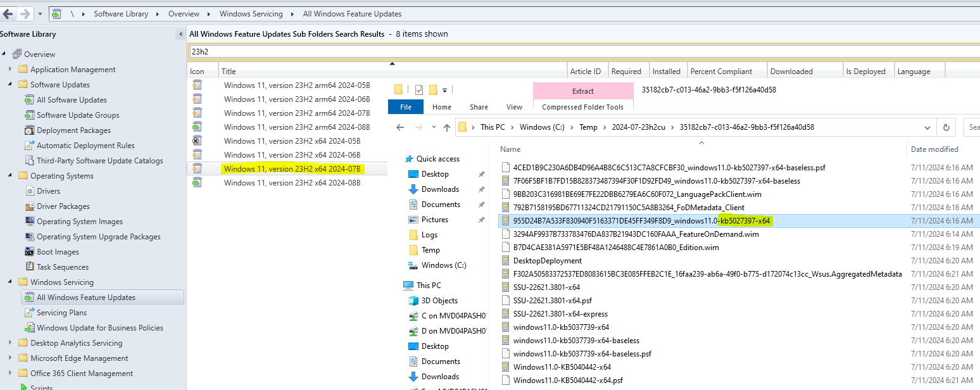Select Windows 11 23H2 x64 2024-05B icon

coord(197,141)
